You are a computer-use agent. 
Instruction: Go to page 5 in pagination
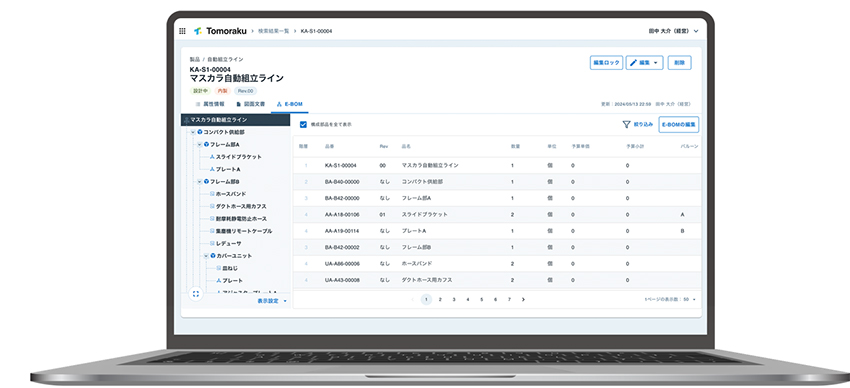click(481, 299)
